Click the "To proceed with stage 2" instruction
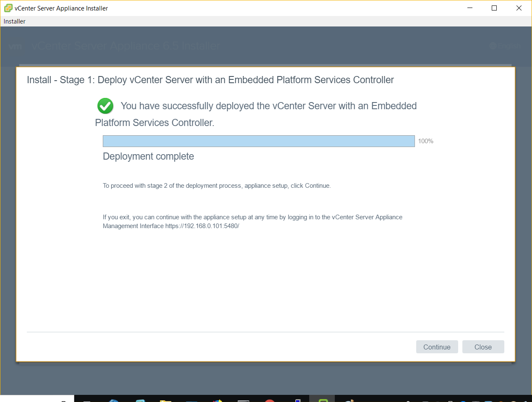This screenshot has height=402, width=532. pyautogui.click(x=217, y=186)
